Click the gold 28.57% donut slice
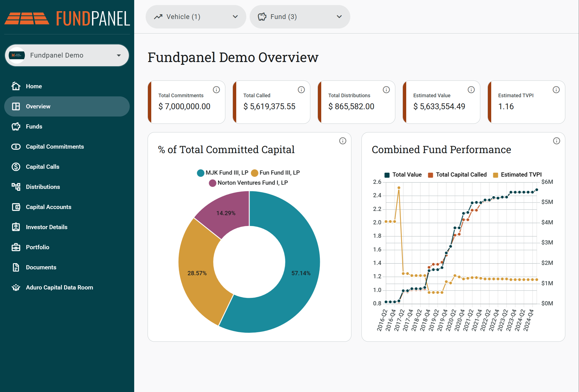Screen dimensions: 579x392 [197, 273]
